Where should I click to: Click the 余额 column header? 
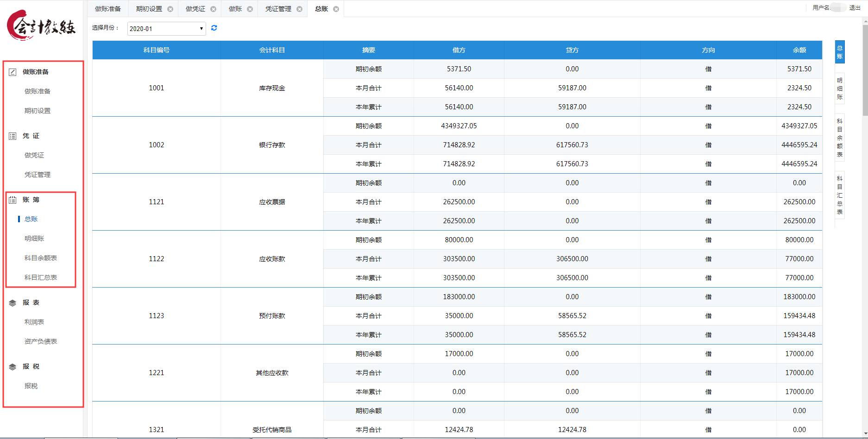click(799, 50)
